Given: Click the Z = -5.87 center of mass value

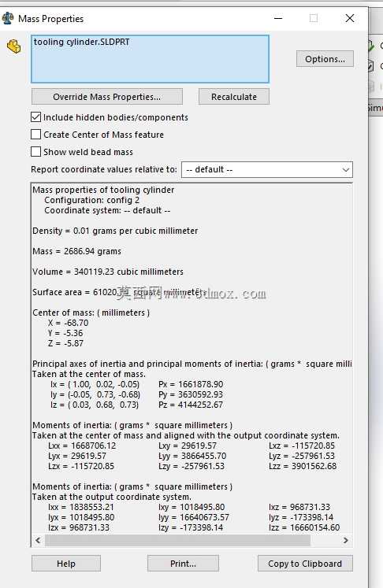Looking at the screenshot, I should (65, 343).
